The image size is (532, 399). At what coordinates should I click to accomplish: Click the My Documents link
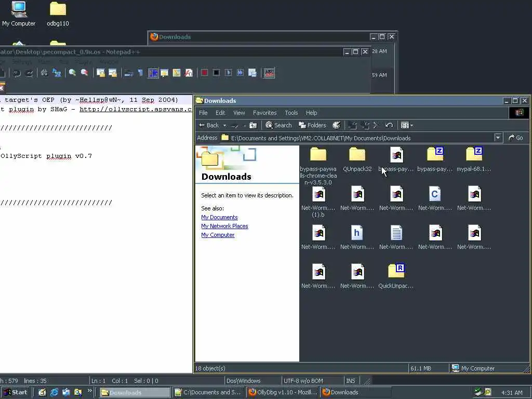[x=219, y=217]
